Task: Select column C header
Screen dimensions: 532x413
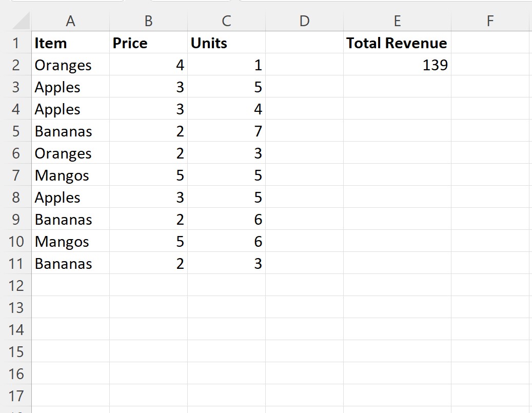Action: click(x=226, y=21)
